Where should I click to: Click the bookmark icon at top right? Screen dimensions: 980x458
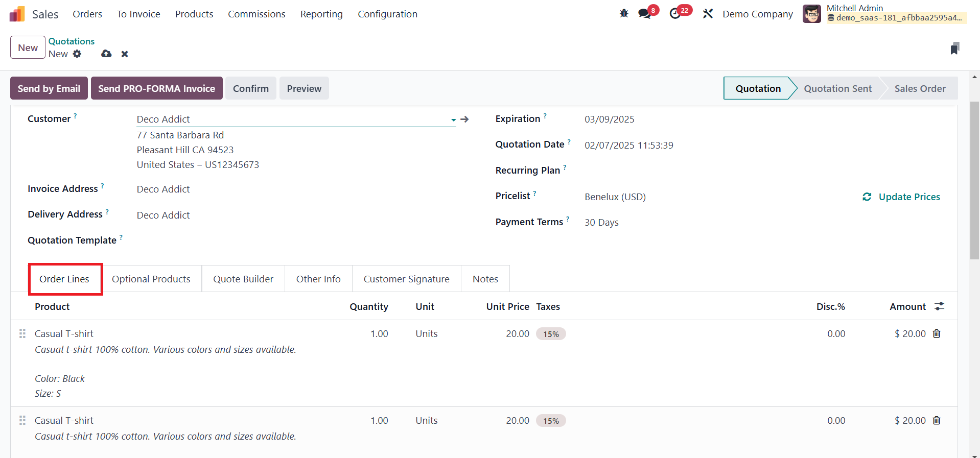(x=954, y=49)
